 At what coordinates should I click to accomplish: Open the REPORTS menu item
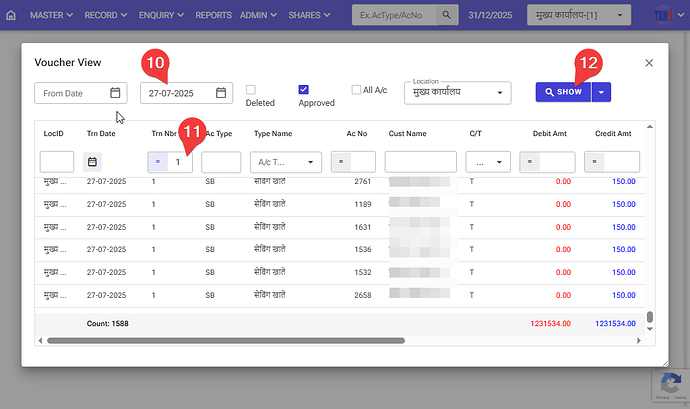[x=213, y=16]
